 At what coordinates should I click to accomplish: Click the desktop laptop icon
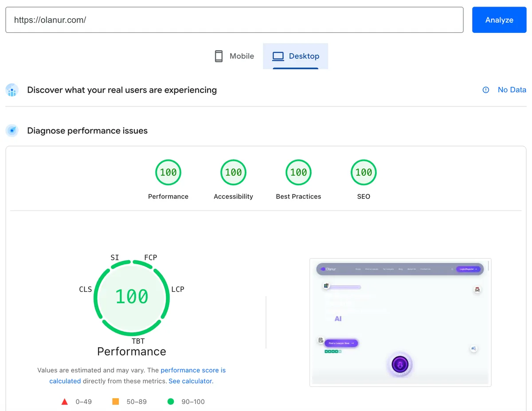click(278, 56)
